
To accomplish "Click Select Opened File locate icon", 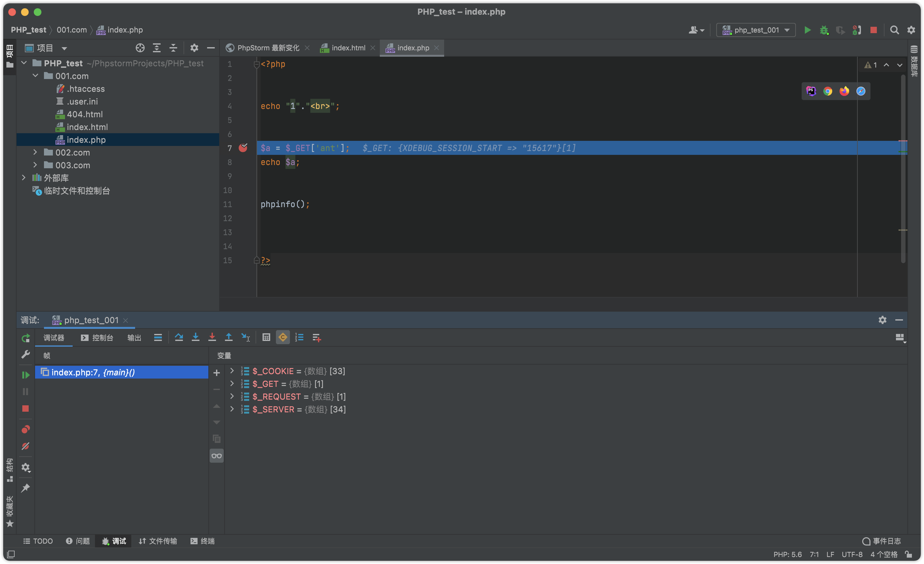I will click(140, 47).
